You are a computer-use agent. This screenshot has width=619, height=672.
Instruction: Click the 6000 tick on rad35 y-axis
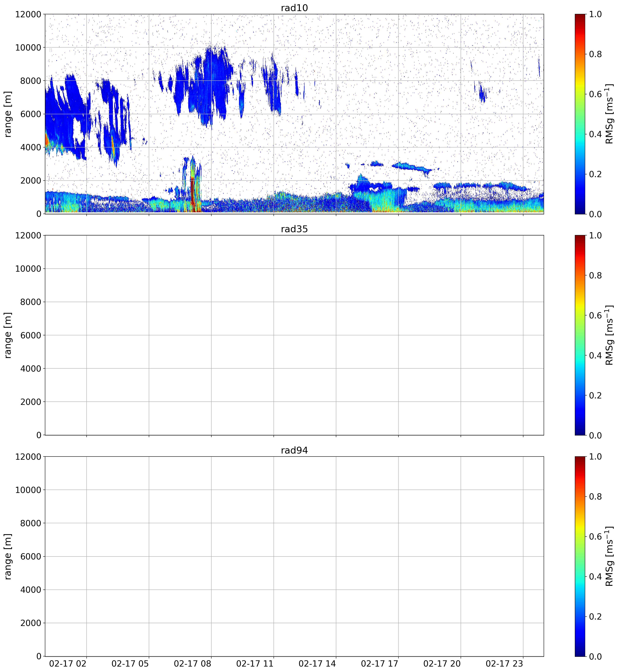point(31,335)
